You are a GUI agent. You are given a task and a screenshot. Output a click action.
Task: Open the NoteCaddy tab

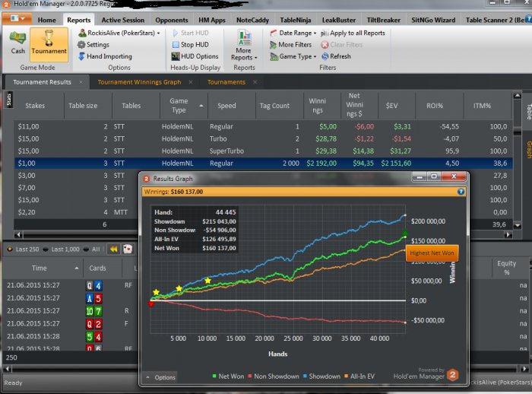point(252,20)
